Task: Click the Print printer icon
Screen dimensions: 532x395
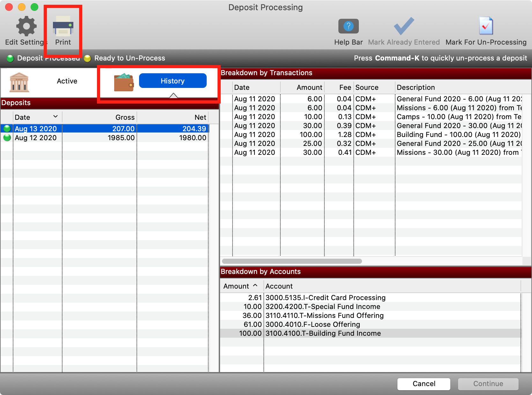Action: 63,26
